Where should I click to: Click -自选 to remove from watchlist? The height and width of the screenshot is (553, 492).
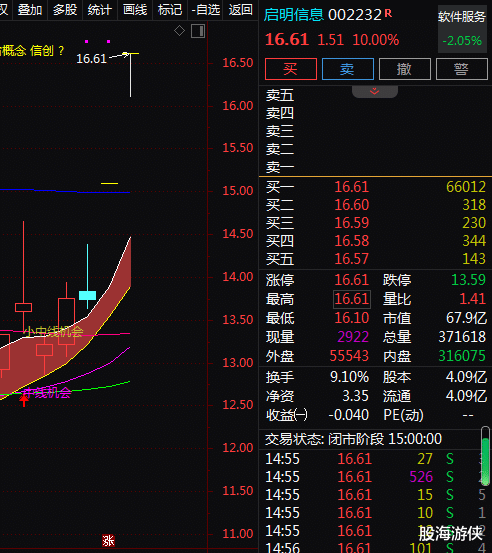click(206, 10)
